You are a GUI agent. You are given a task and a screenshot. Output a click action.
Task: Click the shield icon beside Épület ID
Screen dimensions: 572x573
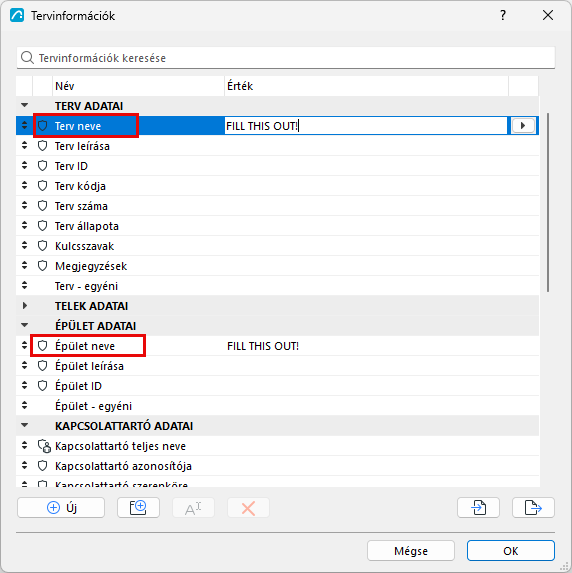(x=42, y=386)
